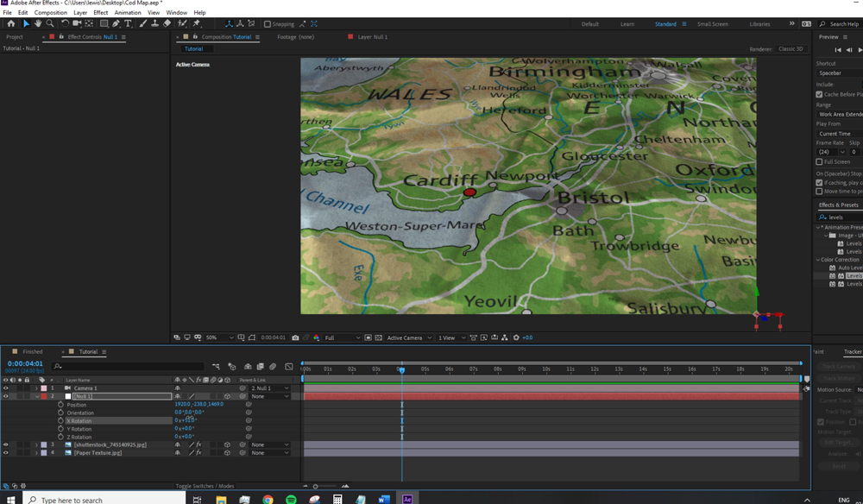The image size is (863, 504).
Task: Select the Hand tool
Action: (38, 23)
